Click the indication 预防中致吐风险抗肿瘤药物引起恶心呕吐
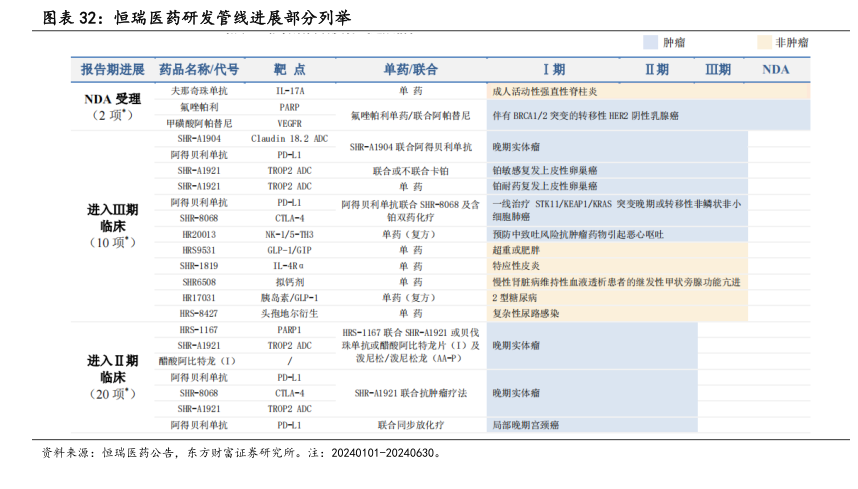The width and height of the screenshot is (858, 489). pos(578,235)
